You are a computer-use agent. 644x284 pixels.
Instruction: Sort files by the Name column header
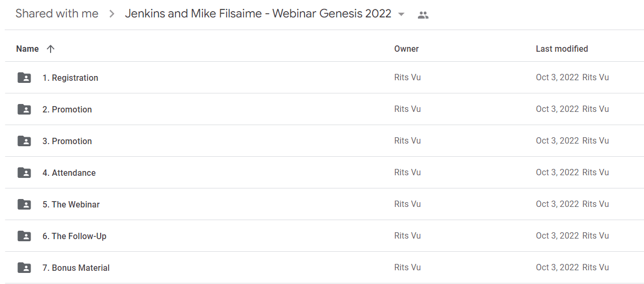tap(27, 49)
